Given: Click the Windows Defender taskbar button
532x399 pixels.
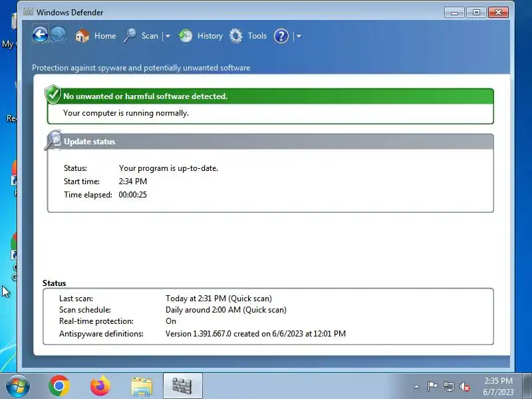Looking at the screenshot, I should [x=182, y=386].
